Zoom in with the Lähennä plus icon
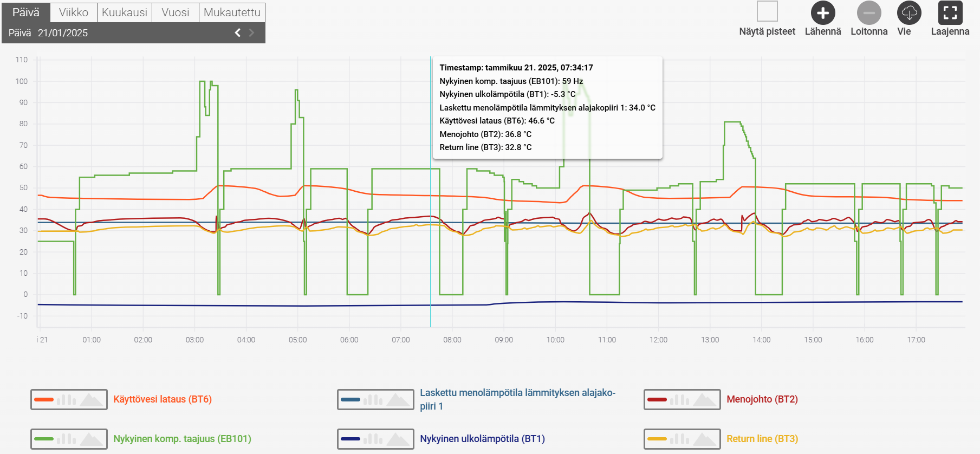Screen dimensions: 980x454 point(822,13)
